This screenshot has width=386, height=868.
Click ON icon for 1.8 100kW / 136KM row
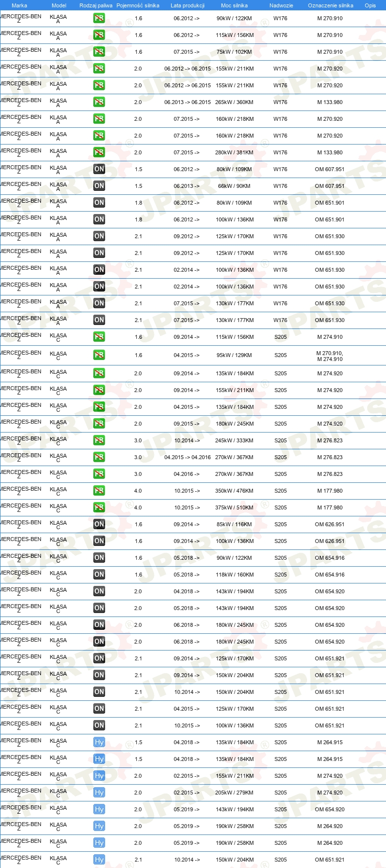pyautogui.click(x=99, y=219)
